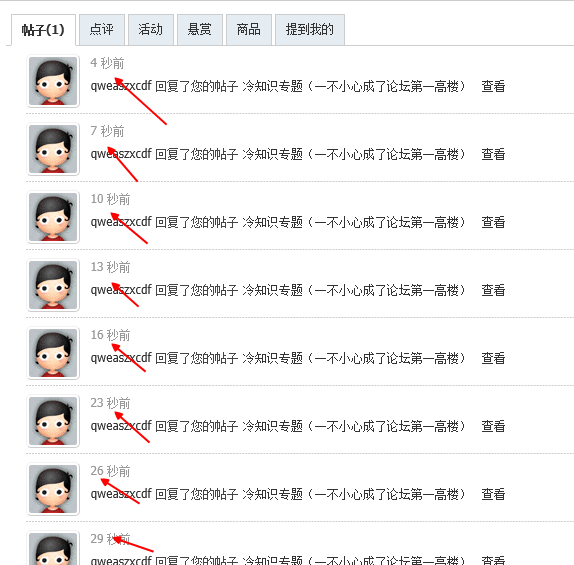Switch to the 点评 tab
574x565 pixels.
[102, 30]
